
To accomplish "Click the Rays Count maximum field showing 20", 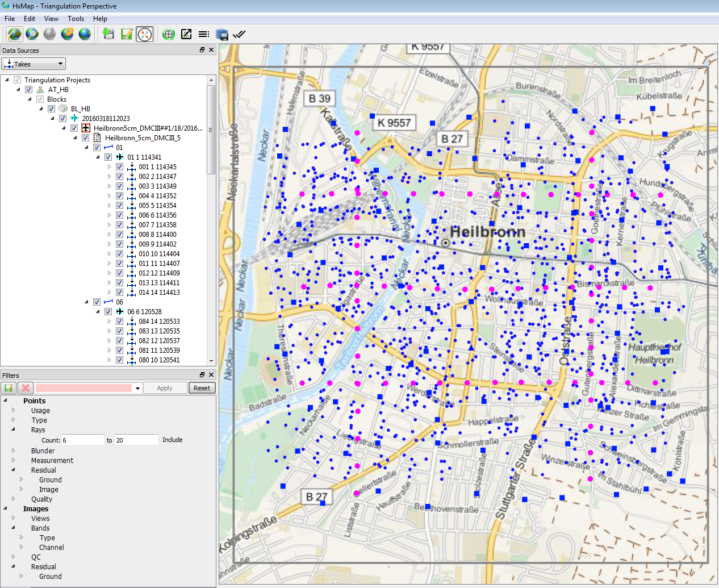I will [x=136, y=440].
